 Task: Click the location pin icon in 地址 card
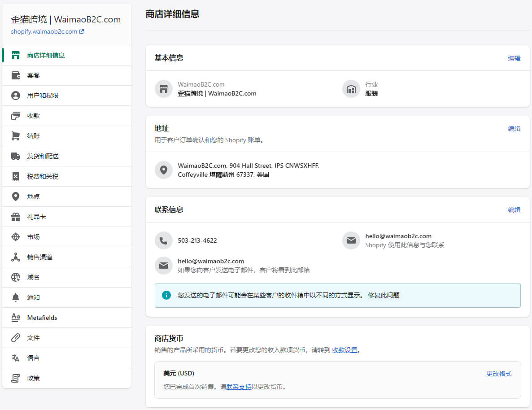pyautogui.click(x=164, y=170)
